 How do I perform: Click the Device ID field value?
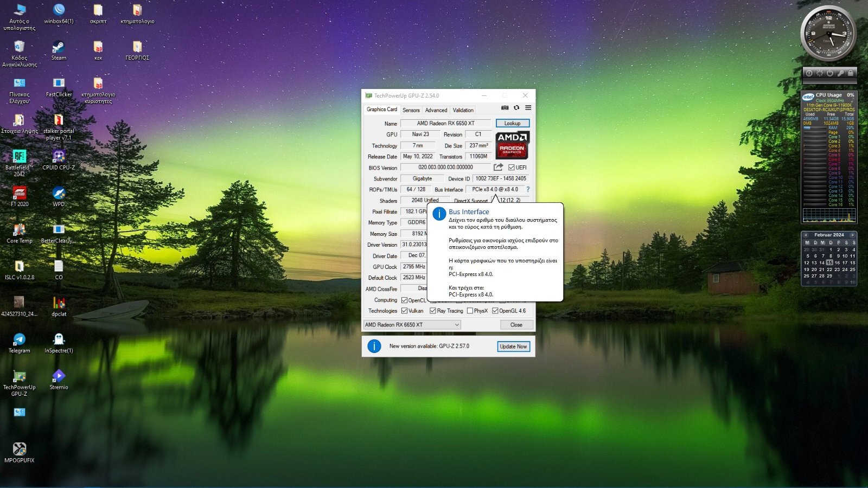click(x=501, y=178)
